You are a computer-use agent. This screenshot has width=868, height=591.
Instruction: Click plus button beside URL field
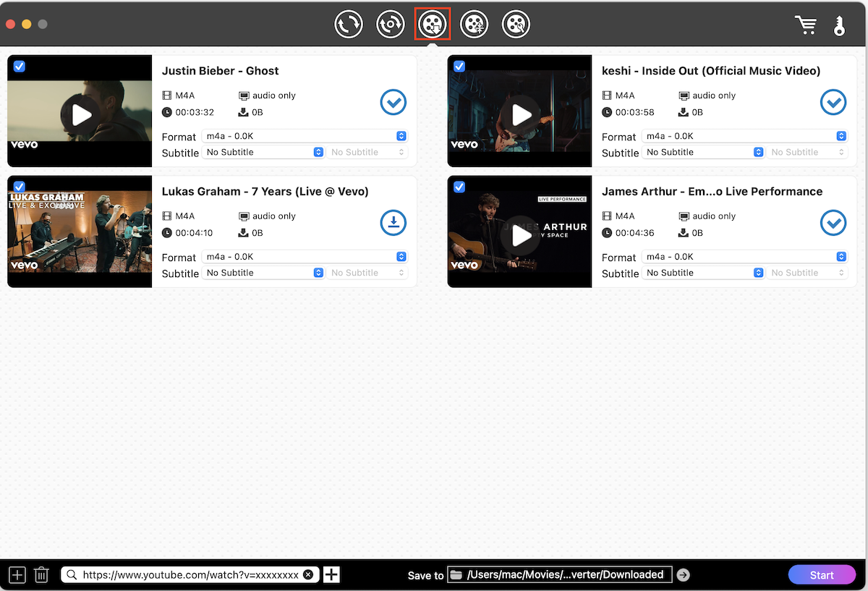pos(331,575)
